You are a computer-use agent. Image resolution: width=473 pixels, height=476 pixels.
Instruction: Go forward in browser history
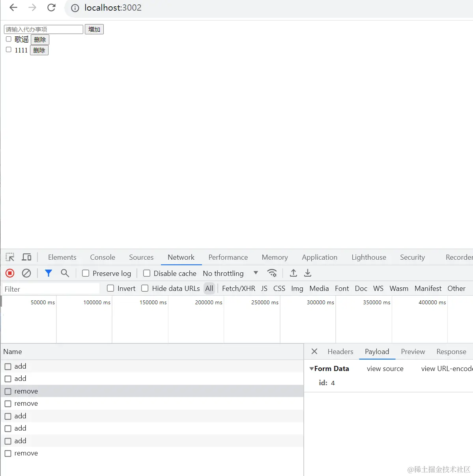(x=32, y=7)
